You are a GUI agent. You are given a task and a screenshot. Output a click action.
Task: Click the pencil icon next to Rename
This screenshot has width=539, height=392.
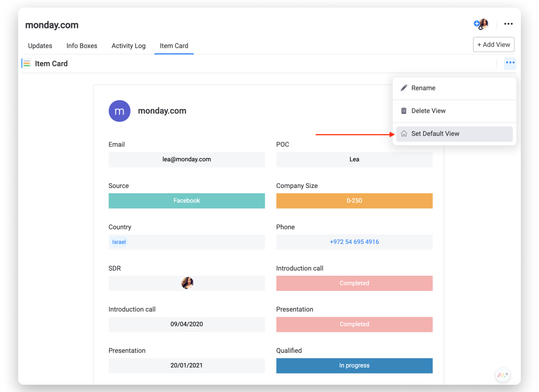pyautogui.click(x=404, y=88)
